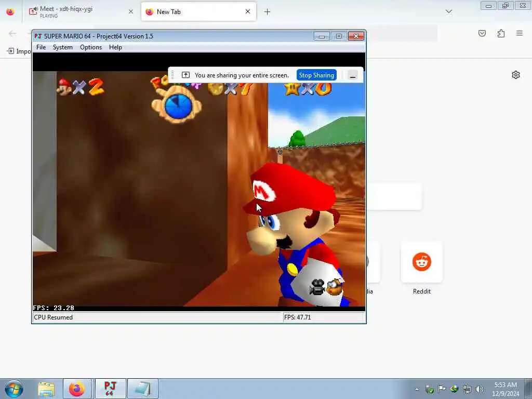The image size is (532, 399).
Task: Click the Import bookmarks item
Action: pyautogui.click(x=19, y=51)
